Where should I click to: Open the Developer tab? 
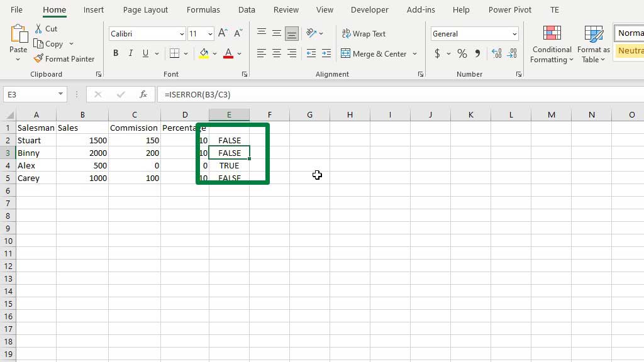369,9
